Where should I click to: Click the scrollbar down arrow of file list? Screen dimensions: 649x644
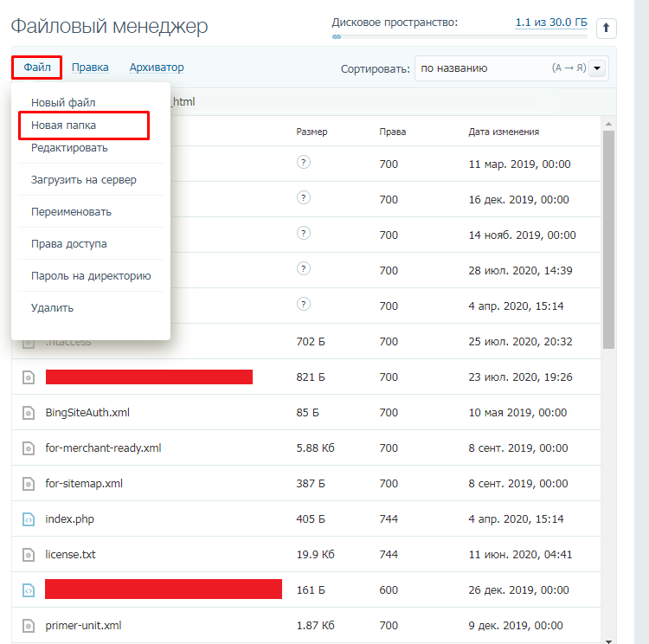608,641
